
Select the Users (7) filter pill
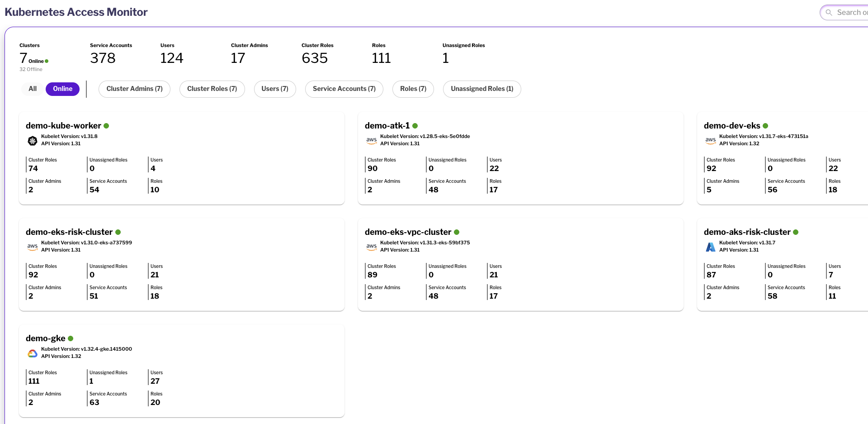click(275, 89)
